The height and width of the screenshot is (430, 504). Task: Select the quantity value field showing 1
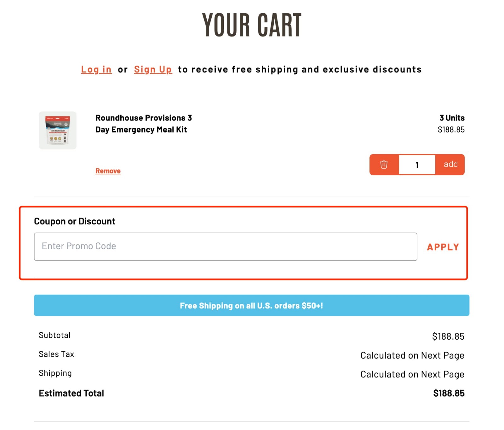(417, 164)
